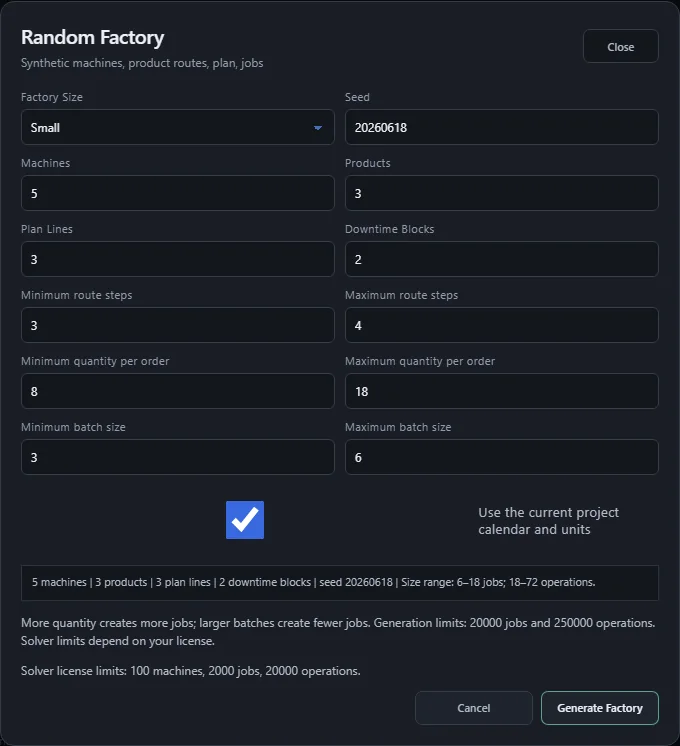
Task: Click Maximum route steps field
Action: [502, 325]
